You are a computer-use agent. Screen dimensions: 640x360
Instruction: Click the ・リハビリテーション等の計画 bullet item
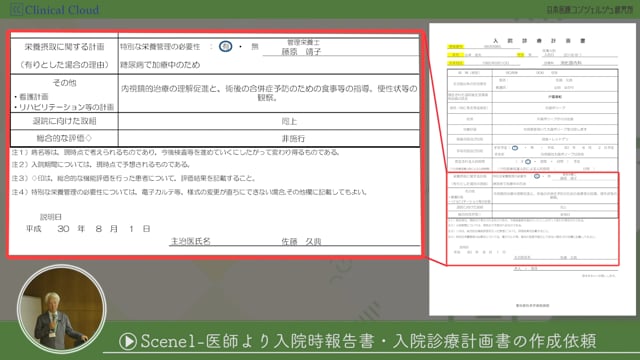(x=64, y=107)
